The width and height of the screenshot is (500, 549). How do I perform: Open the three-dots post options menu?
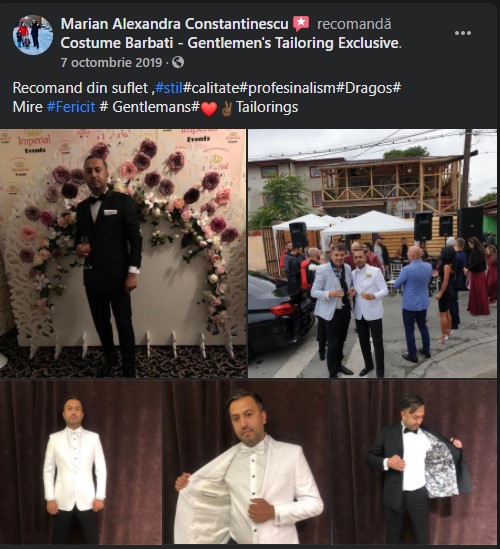pos(463,33)
